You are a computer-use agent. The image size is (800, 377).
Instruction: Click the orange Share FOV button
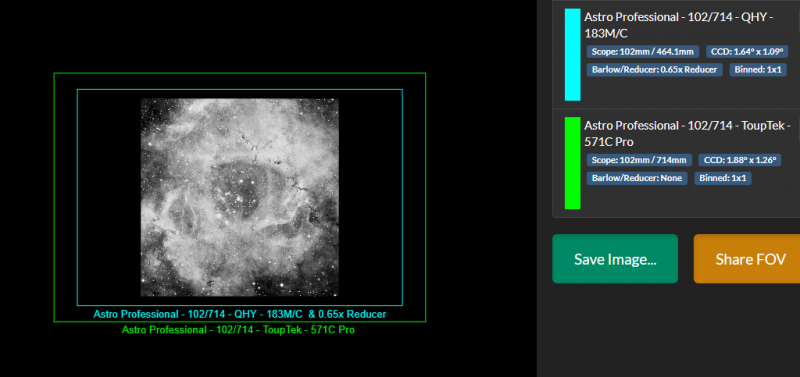coord(747,259)
